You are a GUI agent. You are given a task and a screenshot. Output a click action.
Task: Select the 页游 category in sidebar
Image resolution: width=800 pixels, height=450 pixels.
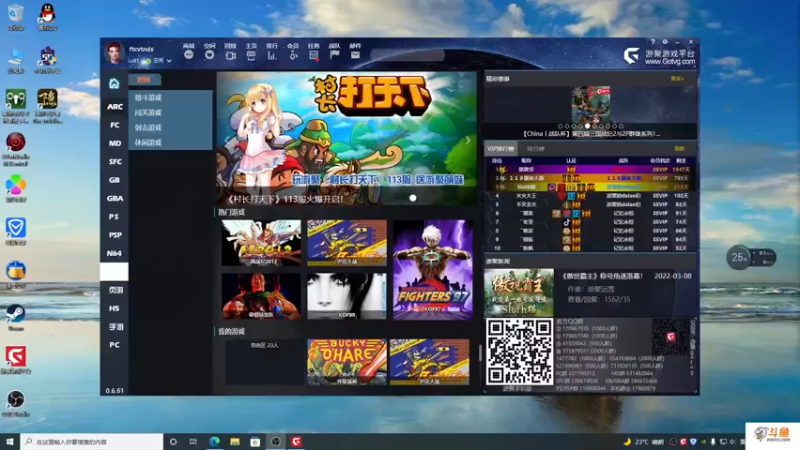(114, 290)
